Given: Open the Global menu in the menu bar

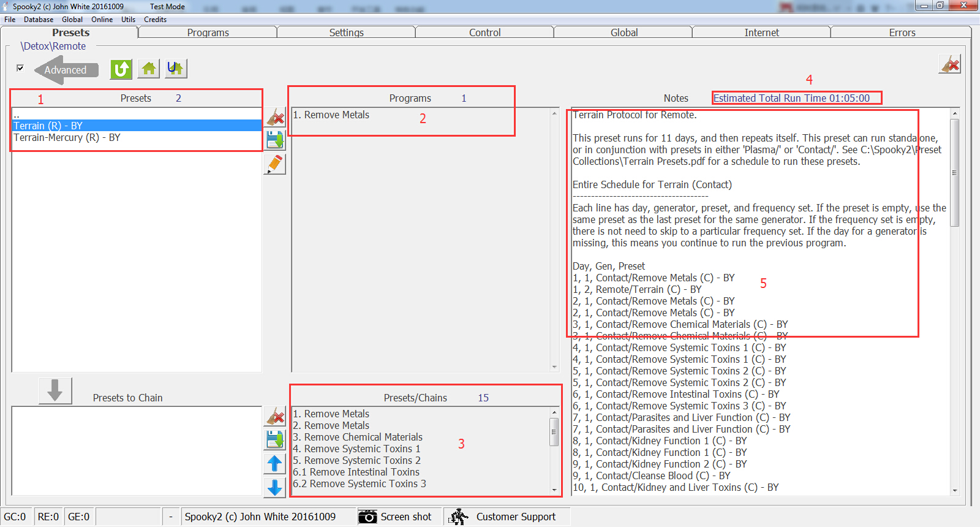Looking at the screenshot, I should (72, 20).
